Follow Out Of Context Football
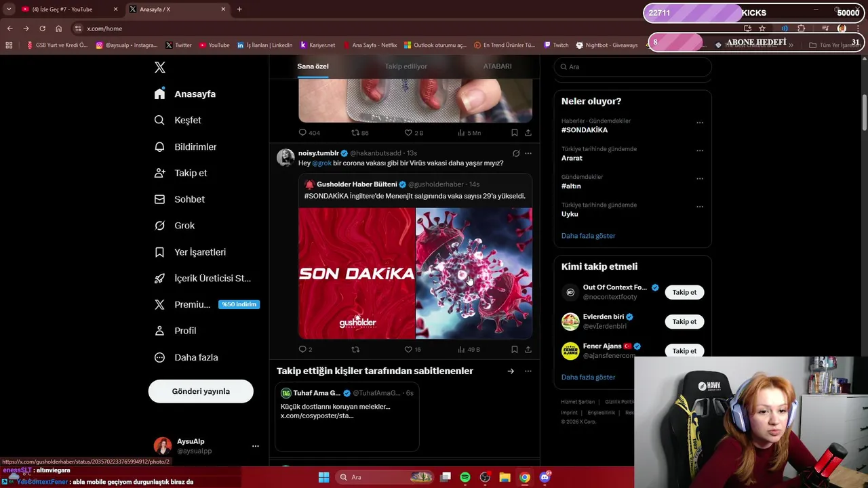Screen dimensions: 868x488 [x=684, y=292]
